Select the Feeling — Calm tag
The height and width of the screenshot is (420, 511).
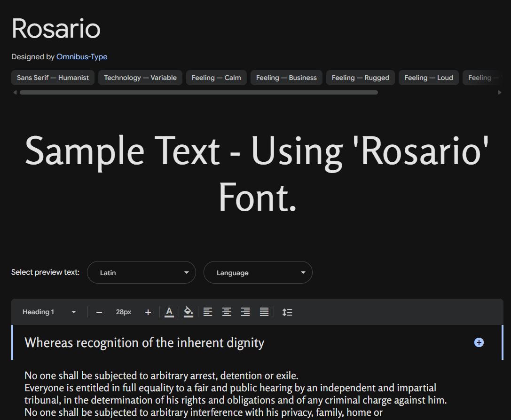[216, 78]
